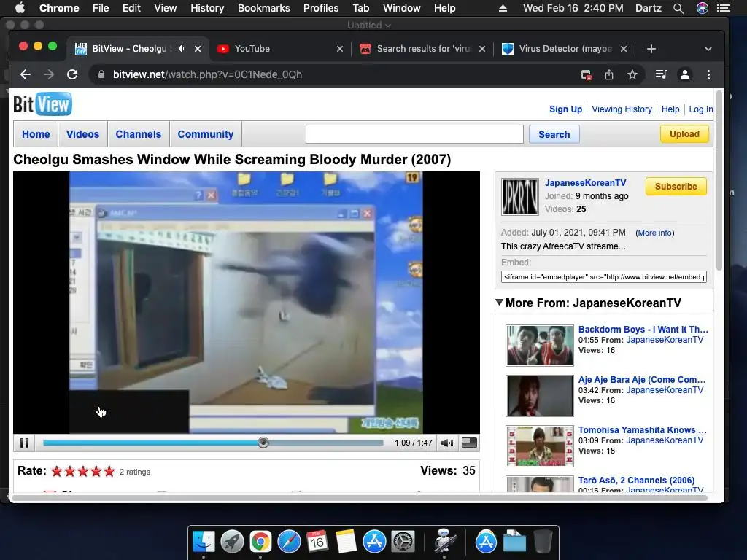The height and width of the screenshot is (560, 747).
Task: Open the Tarō Asō, 2 Channels video link
Action: pyautogui.click(x=636, y=480)
